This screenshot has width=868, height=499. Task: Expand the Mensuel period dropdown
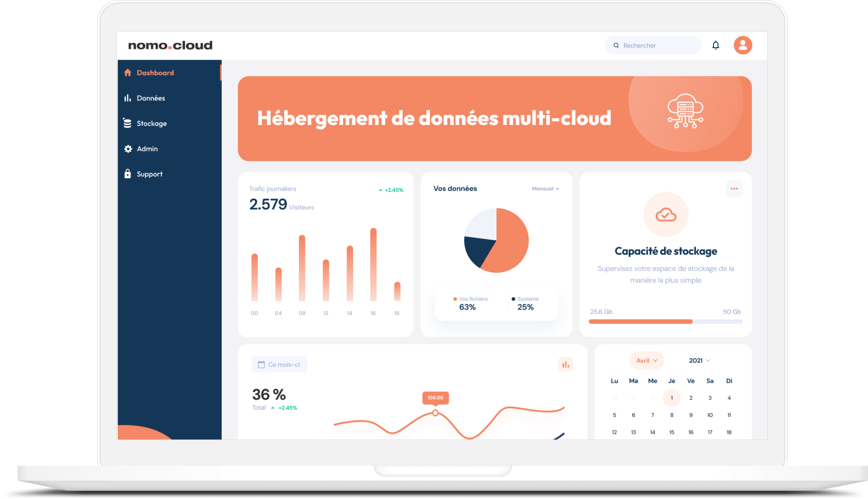coord(545,189)
